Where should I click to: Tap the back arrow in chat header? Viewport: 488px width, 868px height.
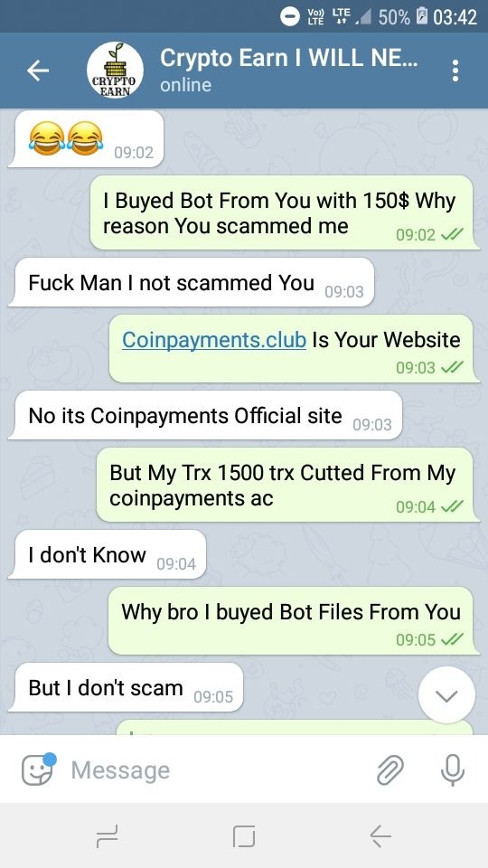(38, 71)
